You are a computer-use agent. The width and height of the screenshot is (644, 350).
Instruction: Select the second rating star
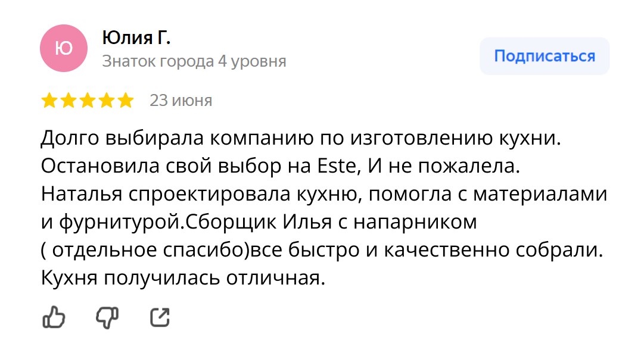tap(69, 101)
